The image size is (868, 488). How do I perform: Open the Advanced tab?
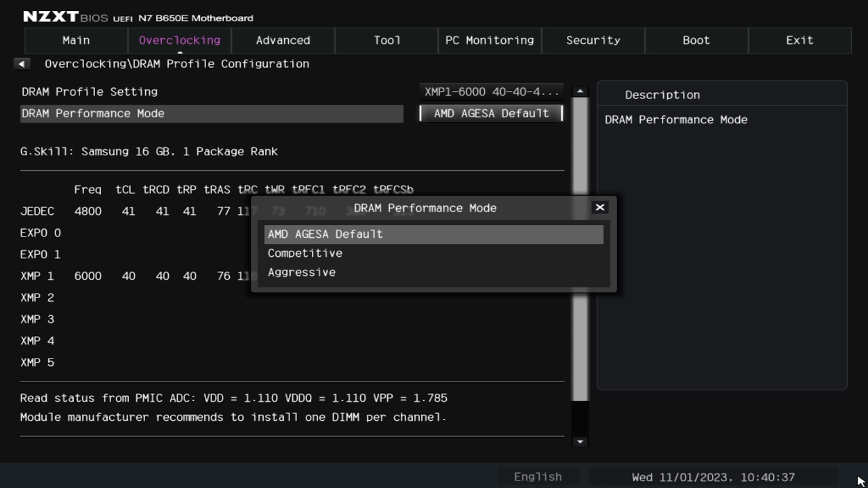(x=283, y=41)
